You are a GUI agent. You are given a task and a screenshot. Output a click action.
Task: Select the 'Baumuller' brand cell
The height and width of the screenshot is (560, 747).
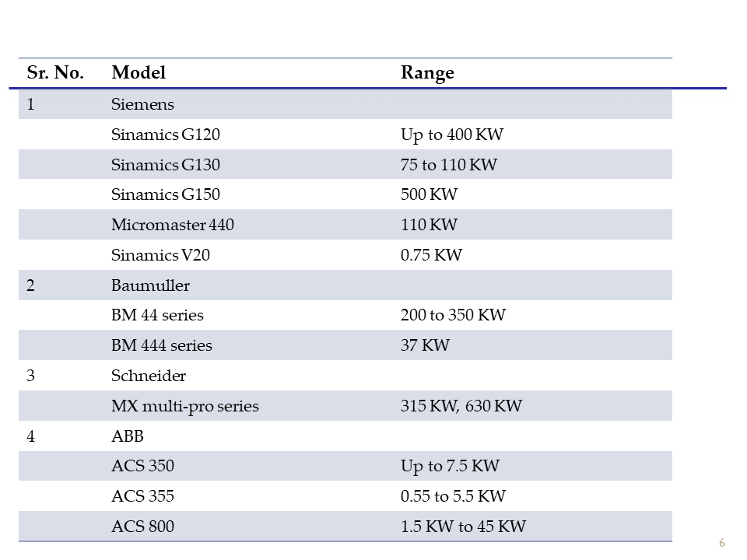coord(150,285)
